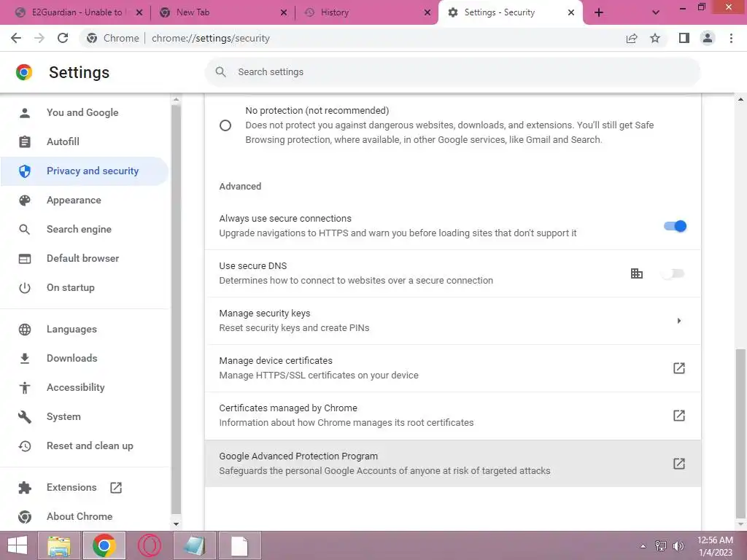Click Manage device certificates row text
The width and height of the screenshot is (747, 560).
pyautogui.click(x=276, y=360)
